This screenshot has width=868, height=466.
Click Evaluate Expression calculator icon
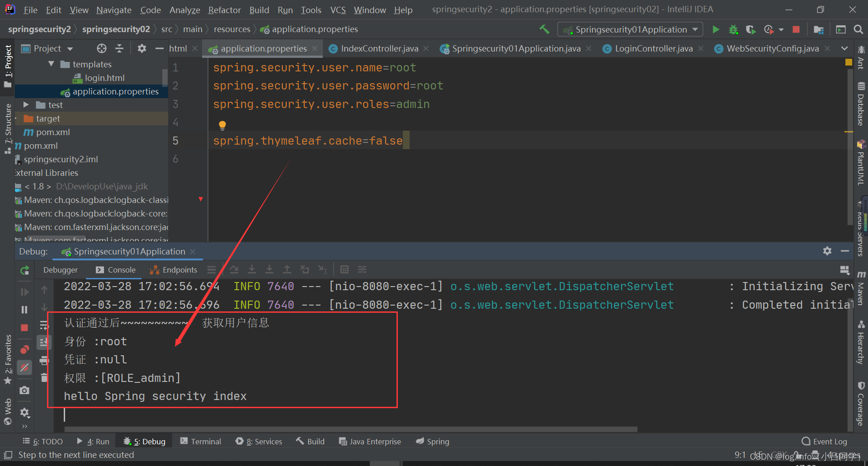[344, 270]
